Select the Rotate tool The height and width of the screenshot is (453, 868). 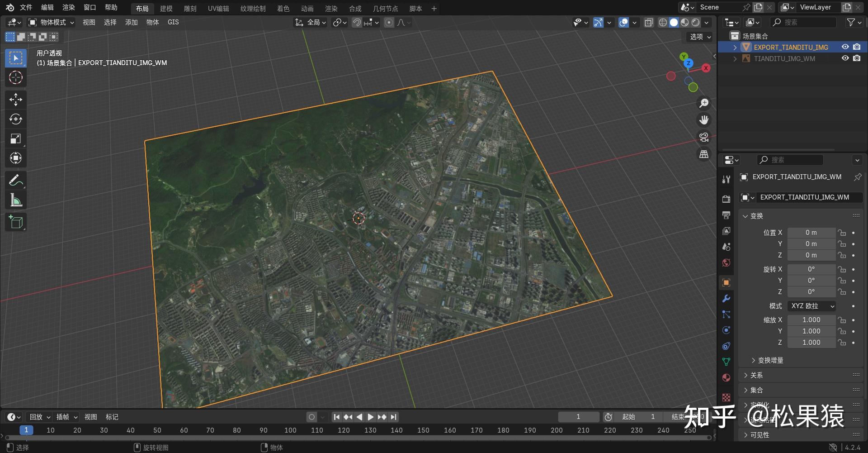click(16, 119)
